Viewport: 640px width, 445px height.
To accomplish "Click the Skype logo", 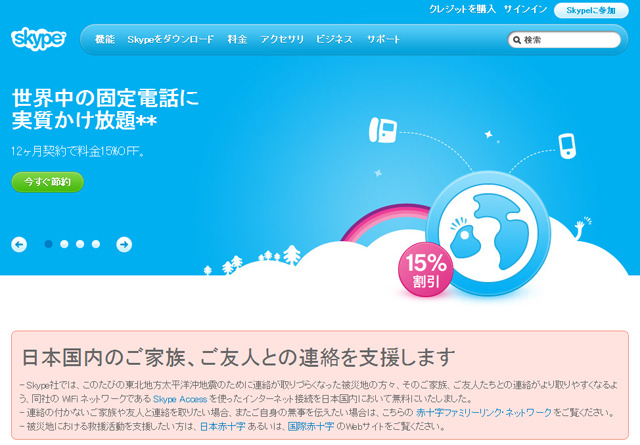I will [38, 39].
